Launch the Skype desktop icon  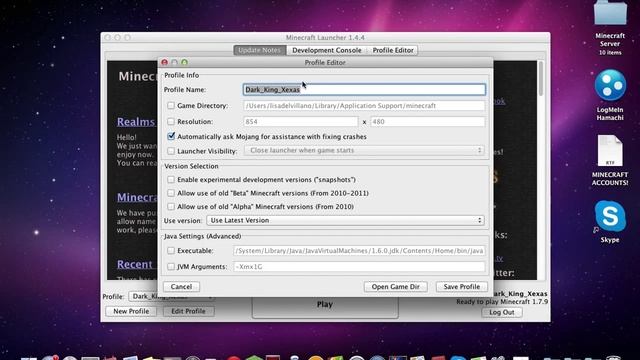click(x=610, y=216)
